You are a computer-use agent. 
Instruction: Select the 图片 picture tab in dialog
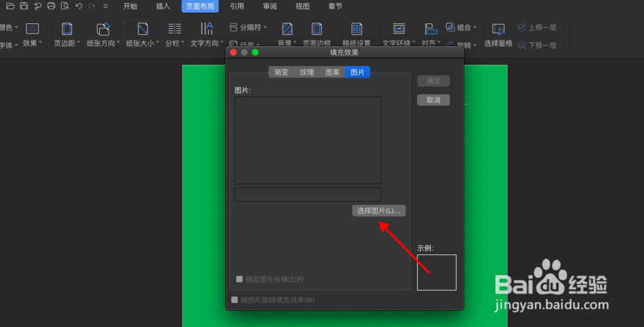point(357,72)
